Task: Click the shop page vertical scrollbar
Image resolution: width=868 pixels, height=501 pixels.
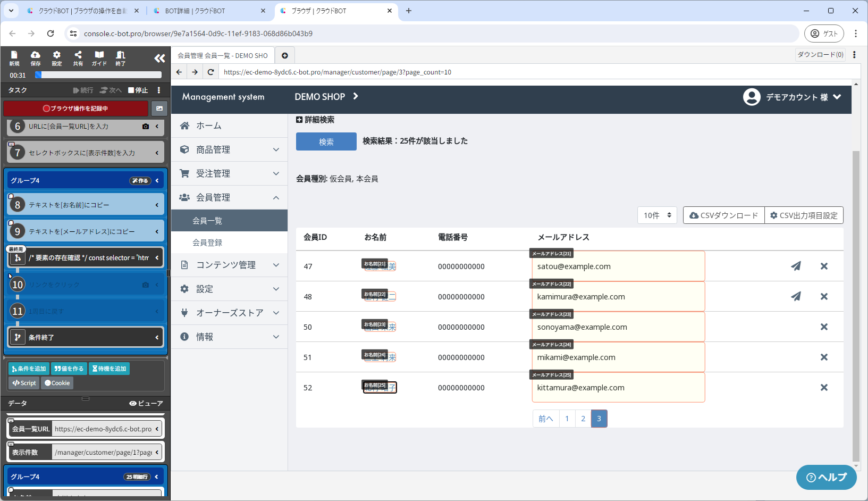Action: [x=856, y=306]
